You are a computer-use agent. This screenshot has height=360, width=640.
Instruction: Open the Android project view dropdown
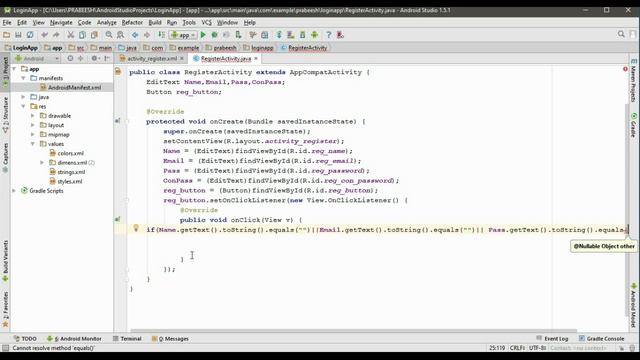click(x=38, y=58)
